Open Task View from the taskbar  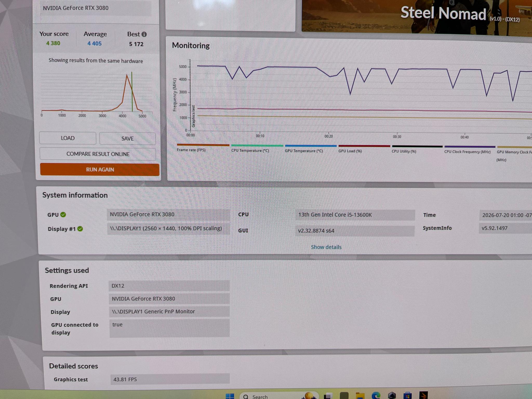pos(328,396)
